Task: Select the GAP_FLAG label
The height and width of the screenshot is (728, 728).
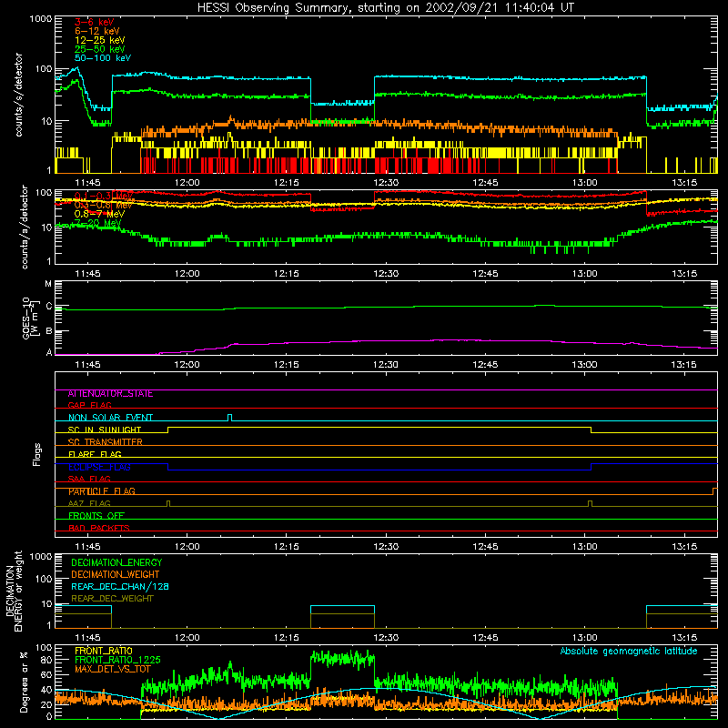Action: pos(89,405)
